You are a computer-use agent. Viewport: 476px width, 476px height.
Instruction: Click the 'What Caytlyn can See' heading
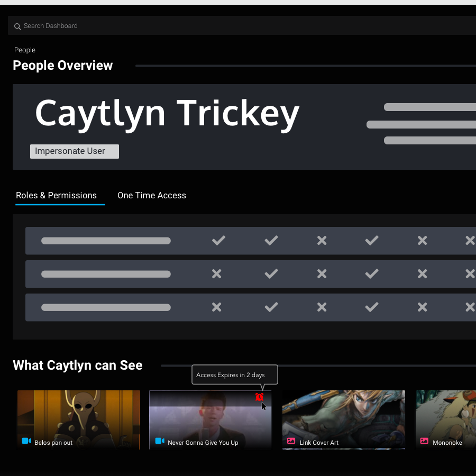pyautogui.click(x=78, y=365)
